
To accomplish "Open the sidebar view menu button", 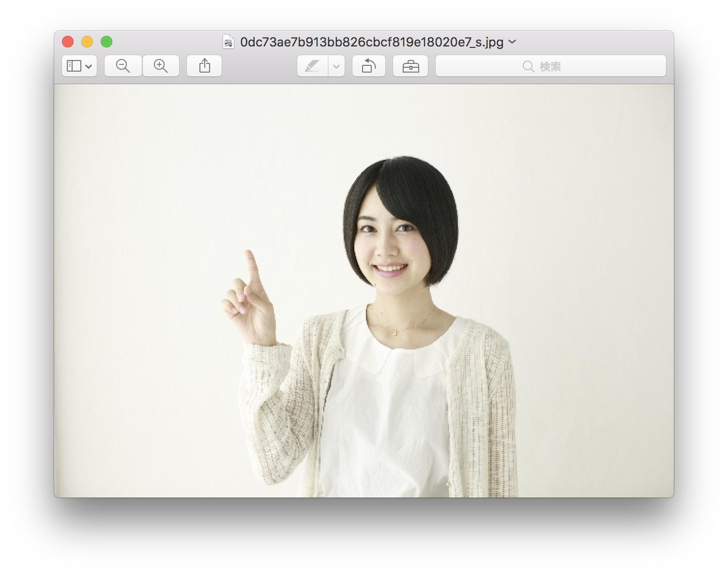I will coord(79,66).
